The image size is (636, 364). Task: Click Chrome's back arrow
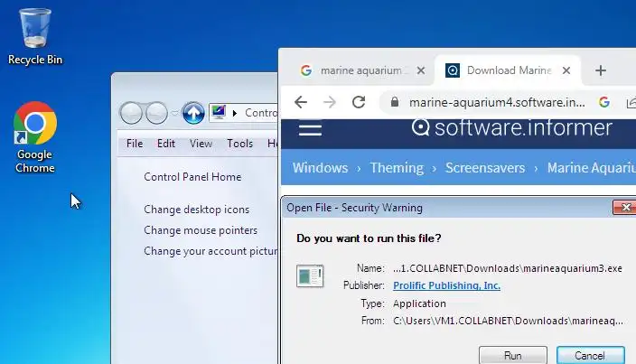click(301, 102)
